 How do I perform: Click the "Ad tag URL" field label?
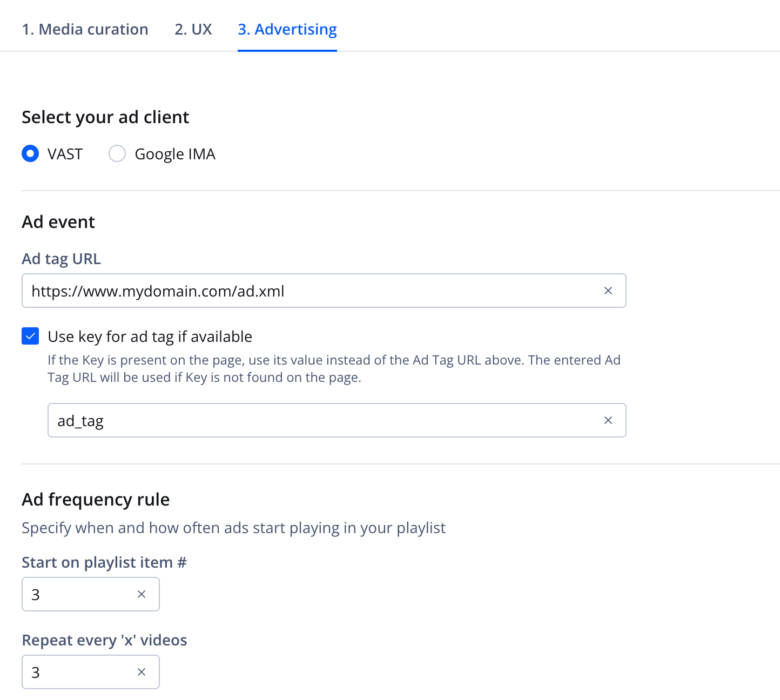click(x=61, y=259)
